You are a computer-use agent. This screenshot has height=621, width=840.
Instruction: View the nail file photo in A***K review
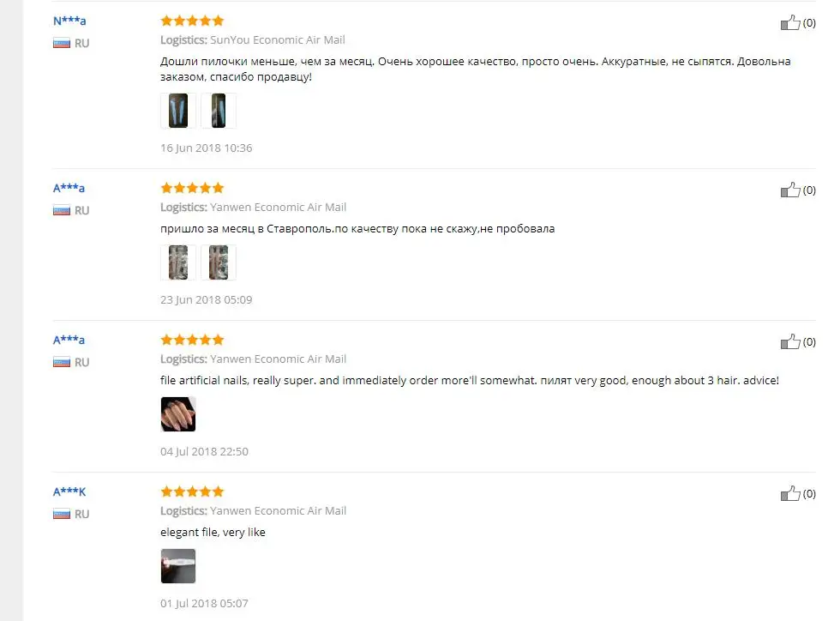(178, 566)
